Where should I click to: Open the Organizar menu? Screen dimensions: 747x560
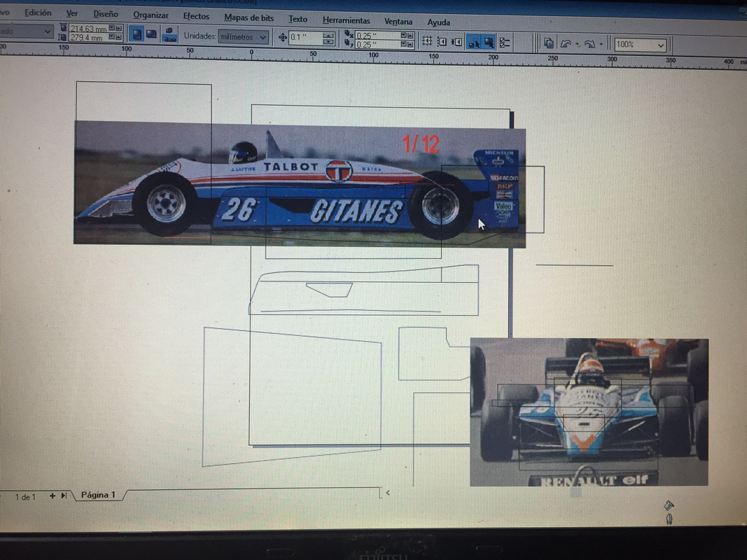point(151,15)
